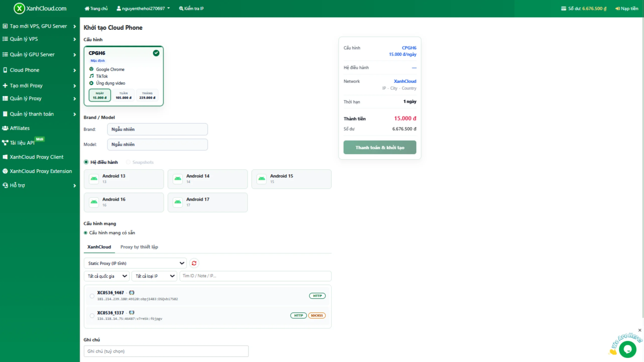The image size is (644, 362).
Task: Select the Hệ điều hành radio button
Action: [86, 162]
